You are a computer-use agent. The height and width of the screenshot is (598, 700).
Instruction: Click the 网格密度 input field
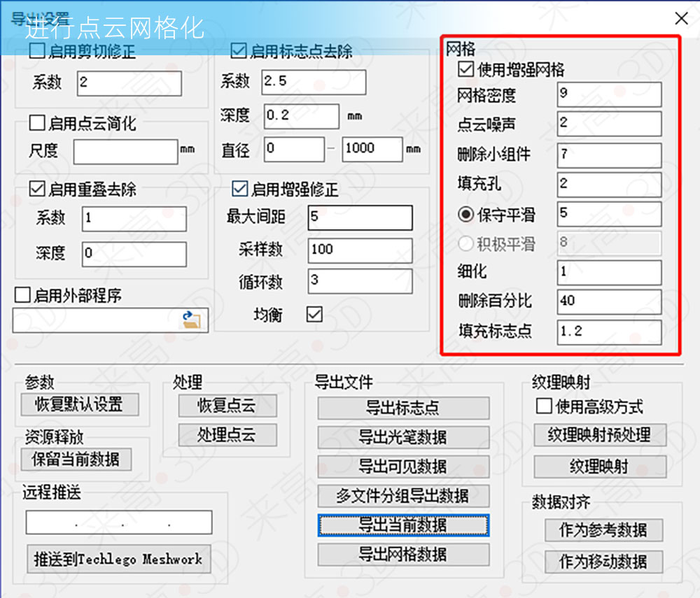(608, 94)
